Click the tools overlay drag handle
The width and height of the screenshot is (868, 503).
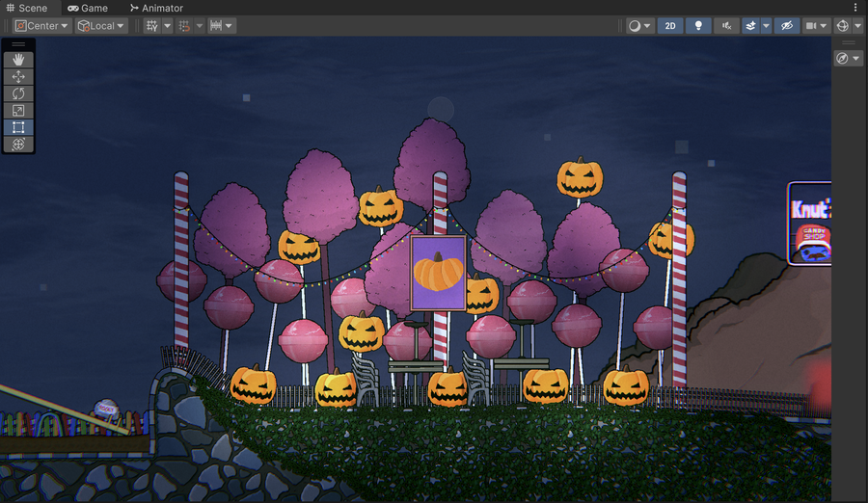click(18, 44)
